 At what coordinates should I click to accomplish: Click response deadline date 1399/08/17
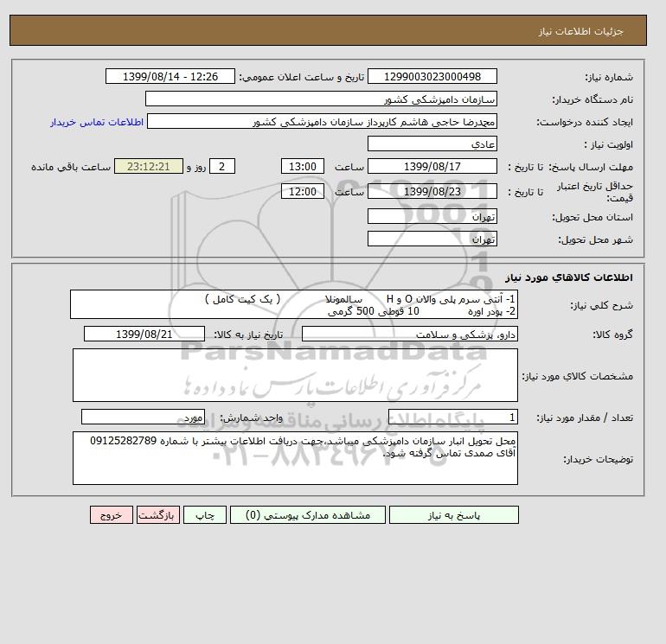click(432, 167)
